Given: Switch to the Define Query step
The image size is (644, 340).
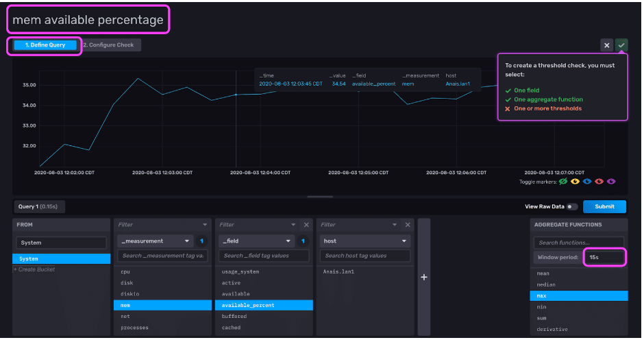Looking at the screenshot, I should point(45,45).
